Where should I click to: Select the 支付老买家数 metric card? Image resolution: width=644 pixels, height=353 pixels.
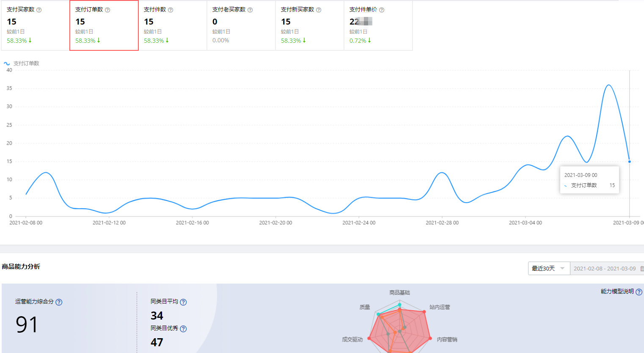[241, 25]
